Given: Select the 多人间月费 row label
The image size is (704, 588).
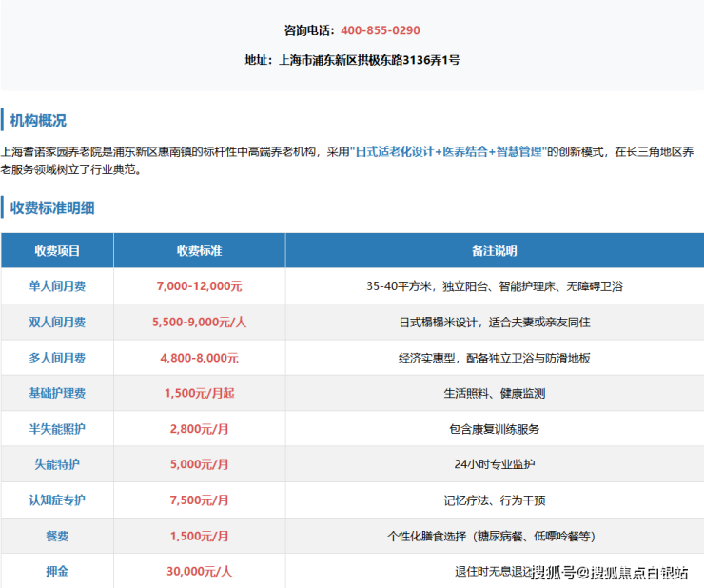Looking at the screenshot, I should pos(57,358).
